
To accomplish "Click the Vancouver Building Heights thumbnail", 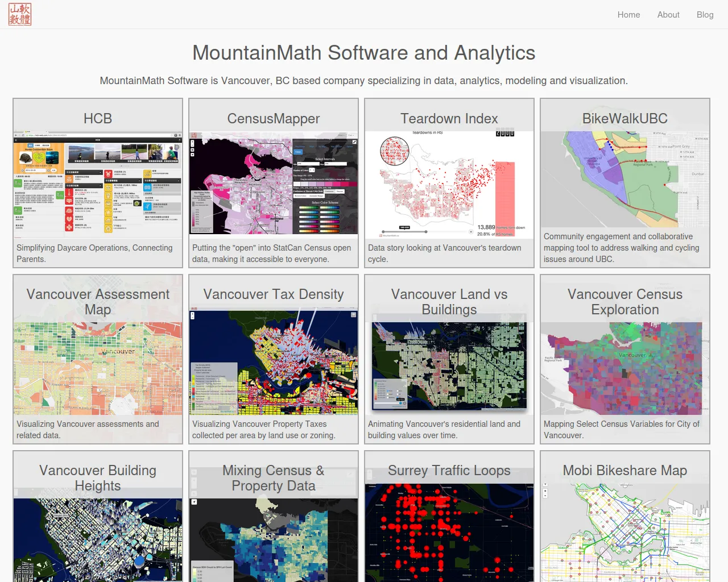I will 98,540.
